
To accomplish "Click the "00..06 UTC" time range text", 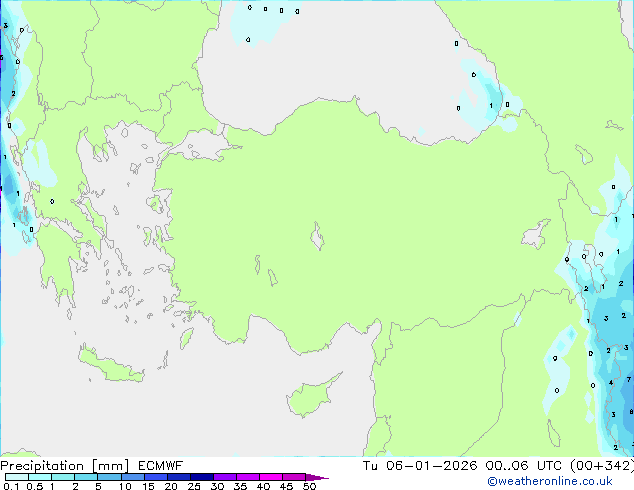I will [x=523, y=466].
